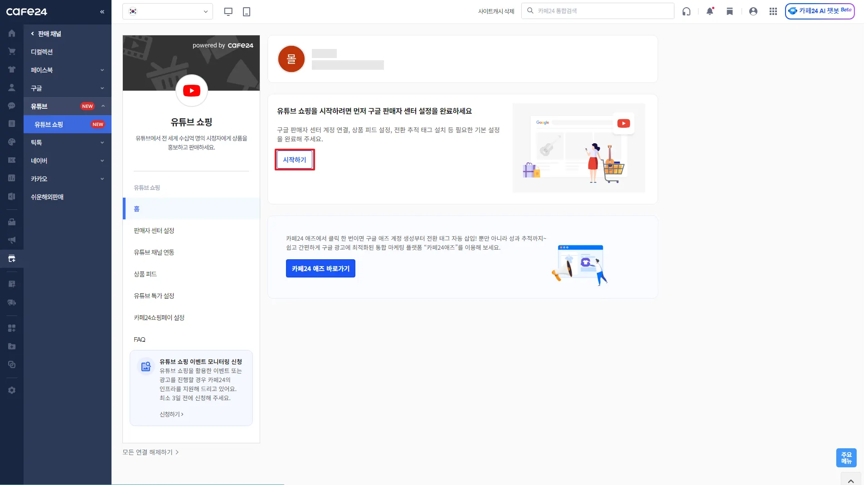The width and height of the screenshot is (868, 485).
Task: Click the cafe24 logo
Action: point(27,12)
